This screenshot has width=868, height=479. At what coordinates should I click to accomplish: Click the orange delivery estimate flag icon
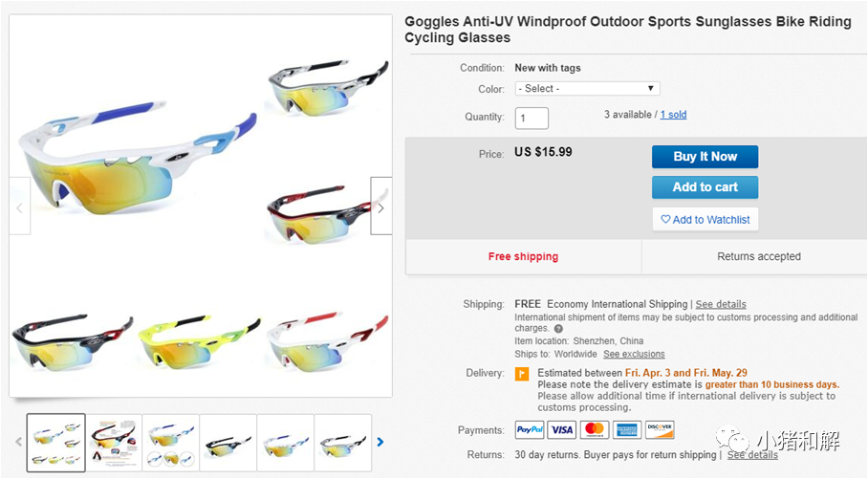click(x=522, y=374)
